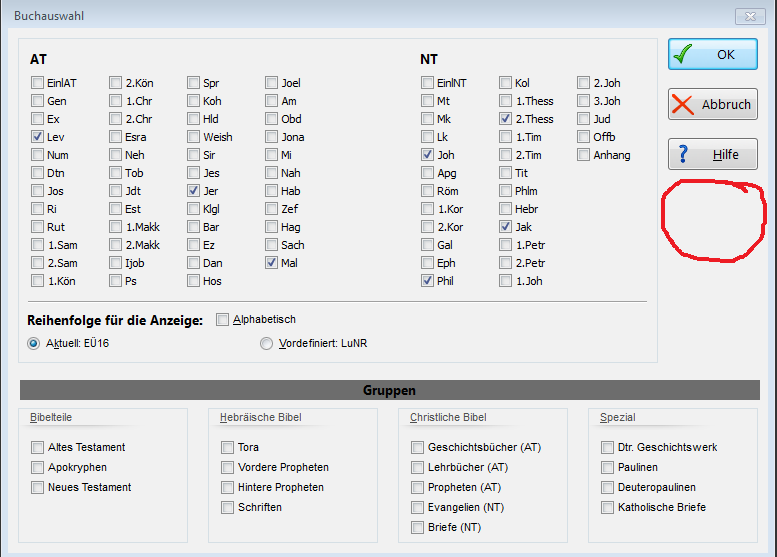Uncheck the 2.Thess checkbox
The width and height of the screenshot is (777, 557).
tap(505, 119)
